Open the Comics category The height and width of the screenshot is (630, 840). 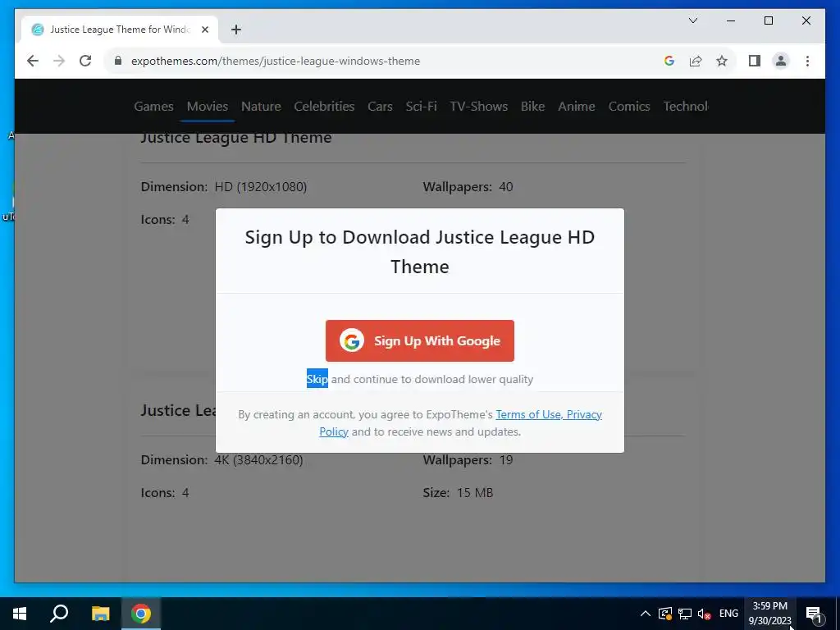tap(629, 106)
